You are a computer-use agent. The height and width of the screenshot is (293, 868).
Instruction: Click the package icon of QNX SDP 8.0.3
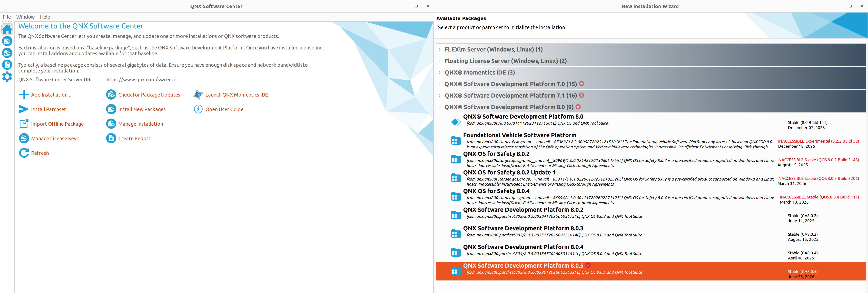(x=456, y=233)
